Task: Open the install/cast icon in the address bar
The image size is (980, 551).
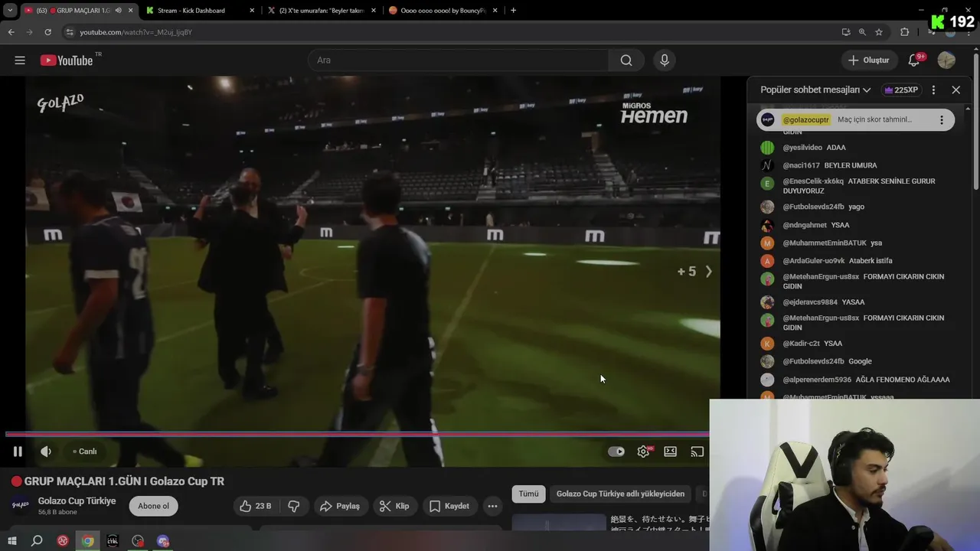Action: click(x=845, y=32)
